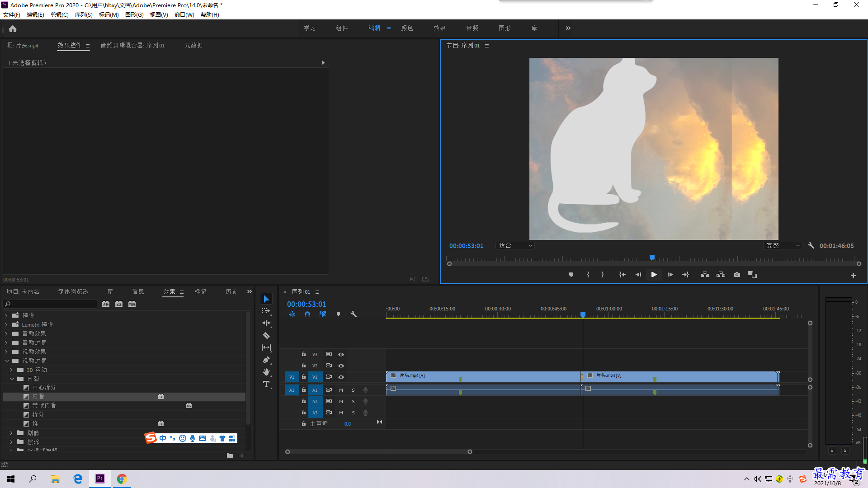Select the Pen tool
868x488 pixels.
click(266, 360)
